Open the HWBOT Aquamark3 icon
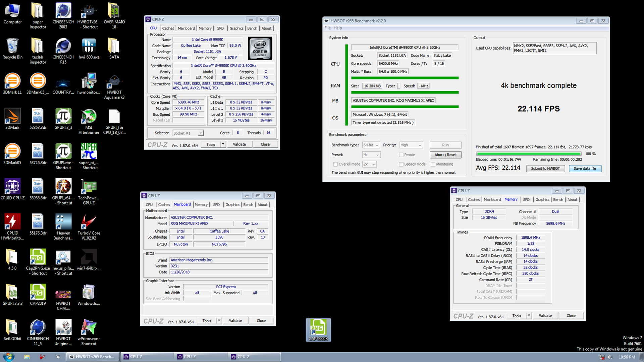The height and width of the screenshot is (362, 644). point(114,86)
